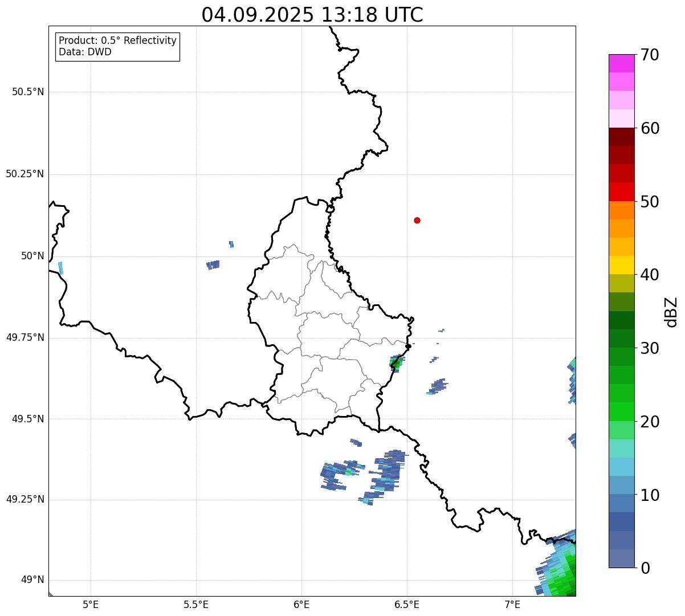This screenshot has width=685, height=616.
Task: Click the green echo cell on Luxembourg's eastern border
Action: (x=395, y=363)
